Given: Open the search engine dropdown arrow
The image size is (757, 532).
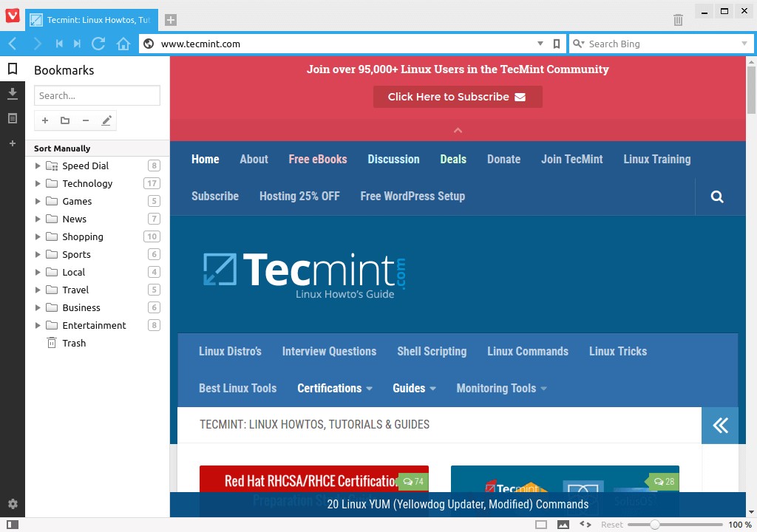Looking at the screenshot, I should (744, 44).
